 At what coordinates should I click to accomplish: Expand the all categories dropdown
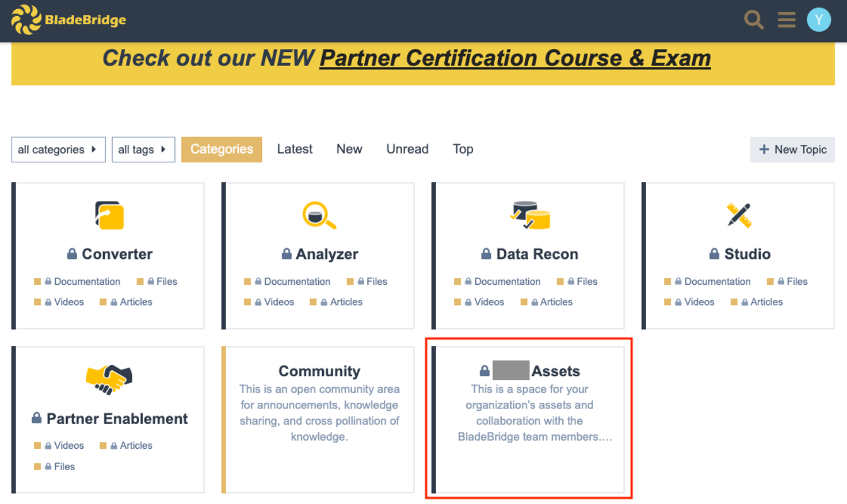coord(58,150)
